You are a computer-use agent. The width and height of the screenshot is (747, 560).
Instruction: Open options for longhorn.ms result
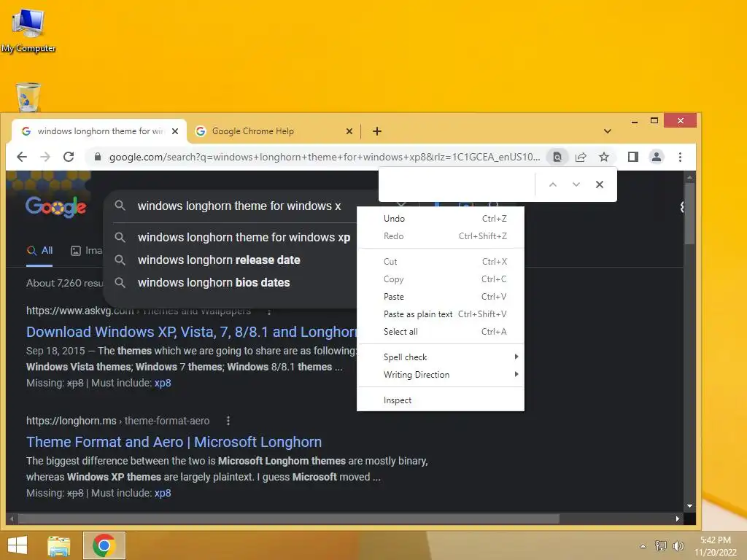[228, 421]
